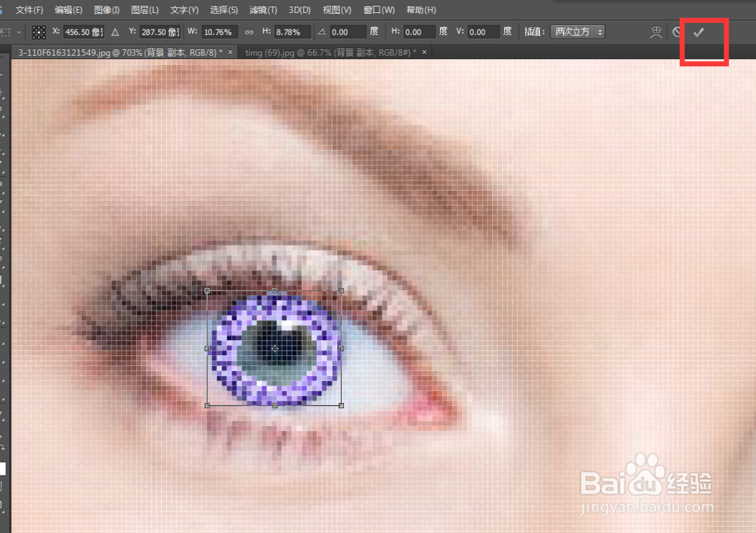756x533 pixels.
Task: Click the rotation angle icon
Action: click(321, 32)
